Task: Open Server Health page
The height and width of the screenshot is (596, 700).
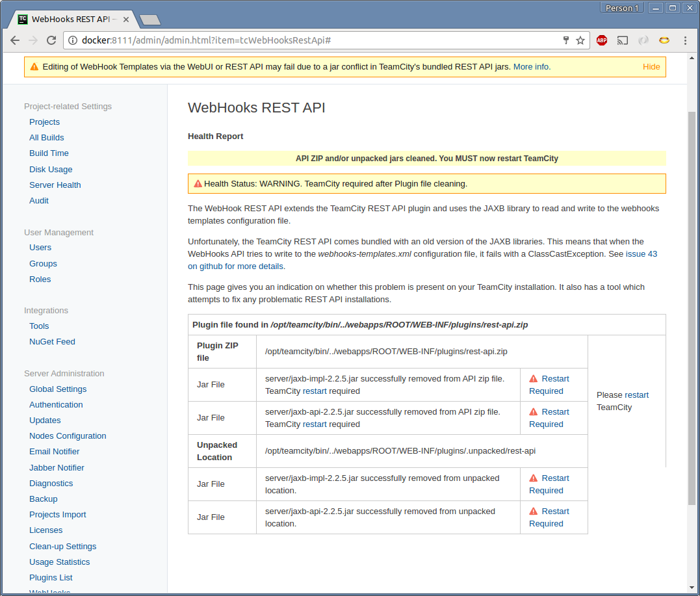Action: (x=55, y=185)
